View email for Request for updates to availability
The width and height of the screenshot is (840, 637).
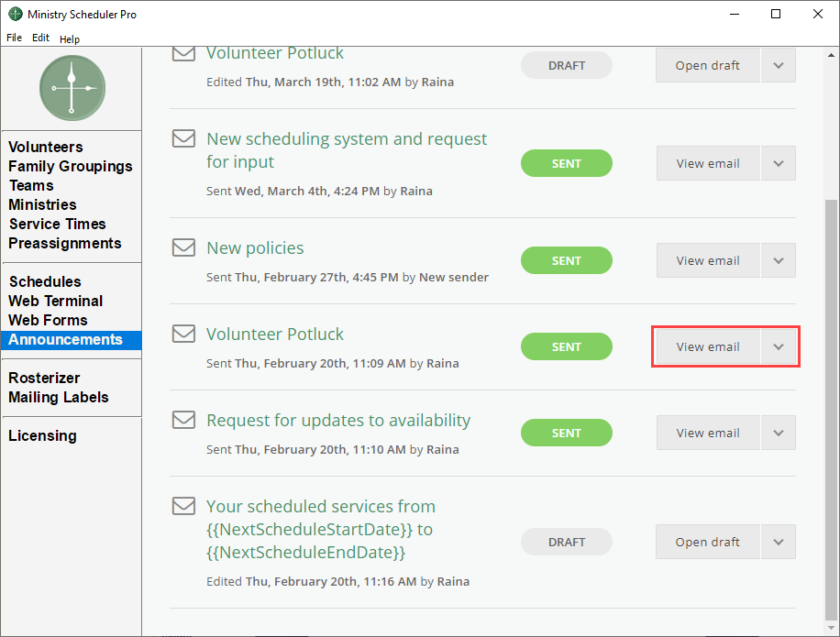click(x=707, y=434)
